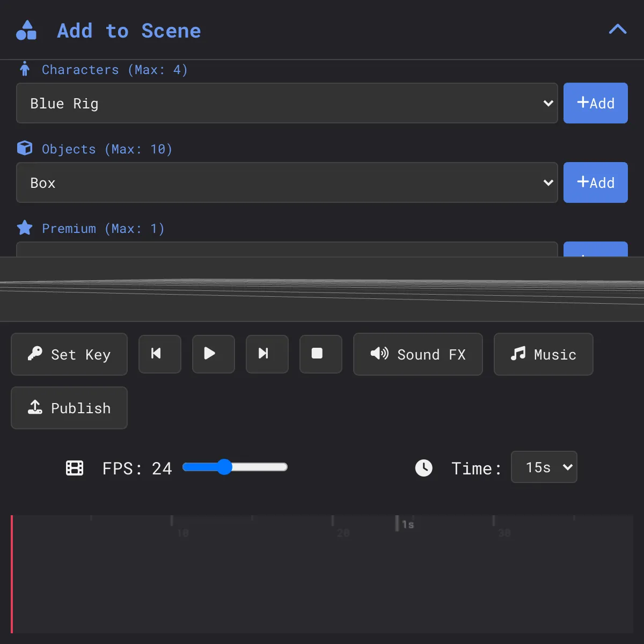Click the FPS slider handle

coord(224,467)
